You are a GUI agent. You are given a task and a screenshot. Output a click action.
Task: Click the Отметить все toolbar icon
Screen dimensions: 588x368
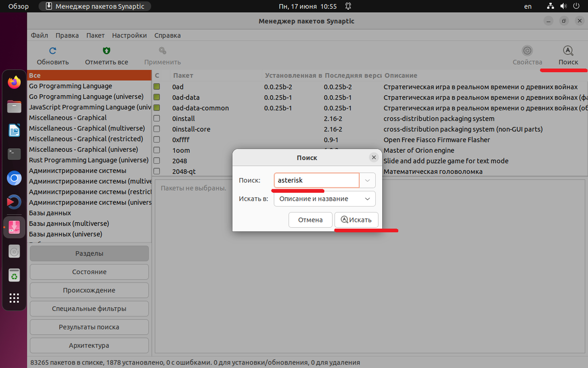pyautogui.click(x=106, y=51)
